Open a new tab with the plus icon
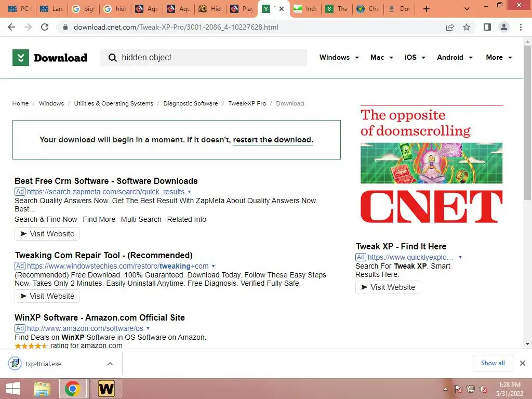Viewport: 532px width, 399px height. pyautogui.click(x=427, y=9)
